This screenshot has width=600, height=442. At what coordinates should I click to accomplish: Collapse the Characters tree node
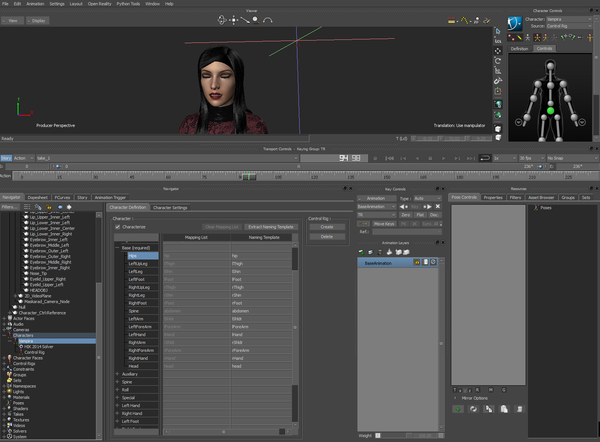(6, 335)
